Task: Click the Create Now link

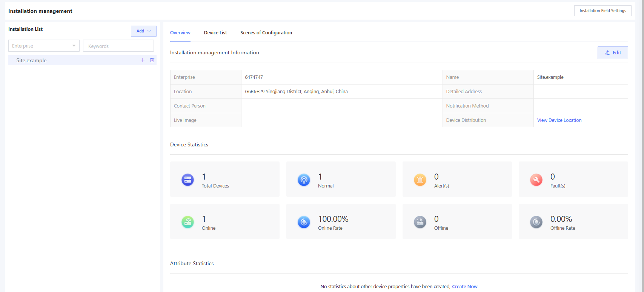Action: [x=464, y=287]
